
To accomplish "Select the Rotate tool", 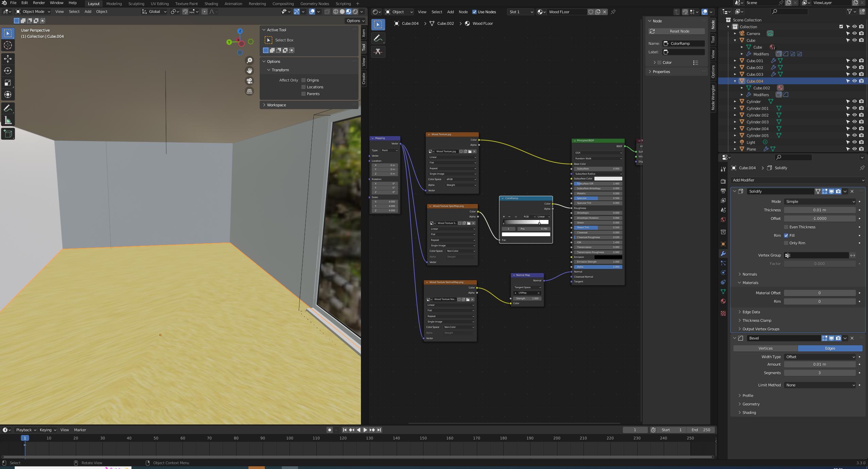I will 8,71.
